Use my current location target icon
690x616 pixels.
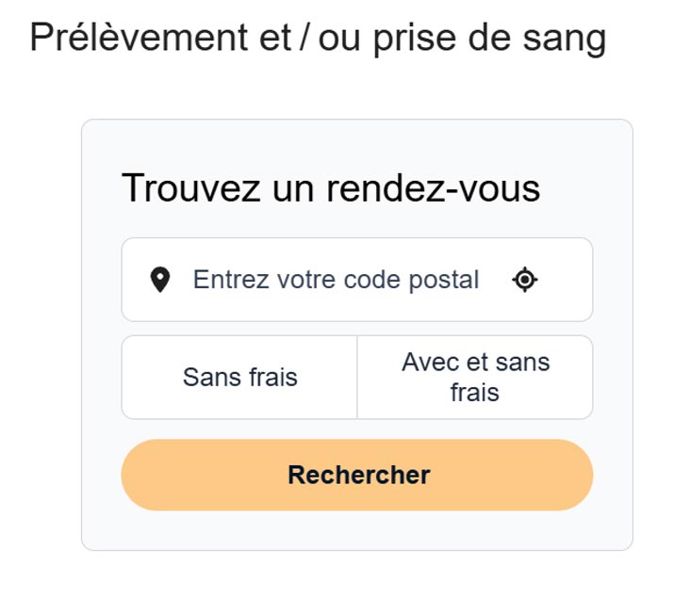[x=525, y=280]
